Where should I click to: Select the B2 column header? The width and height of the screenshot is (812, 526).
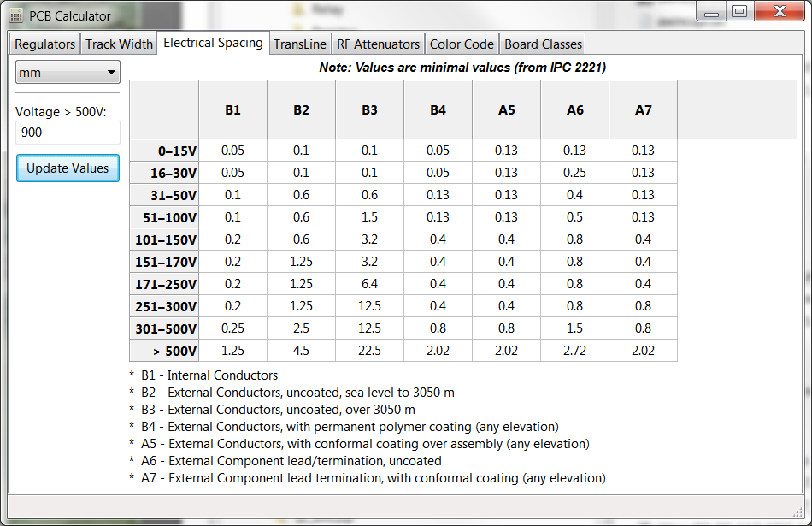pos(301,109)
